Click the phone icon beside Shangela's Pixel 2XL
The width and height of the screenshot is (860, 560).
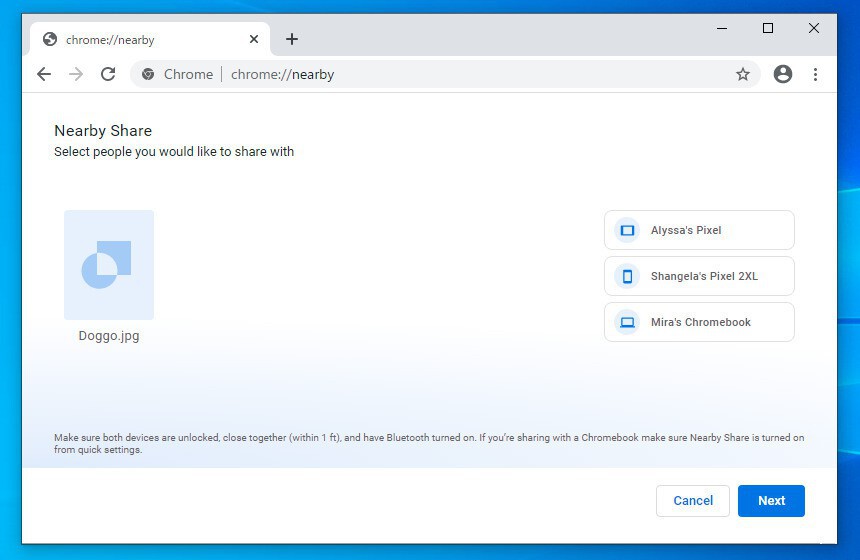[627, 276]
